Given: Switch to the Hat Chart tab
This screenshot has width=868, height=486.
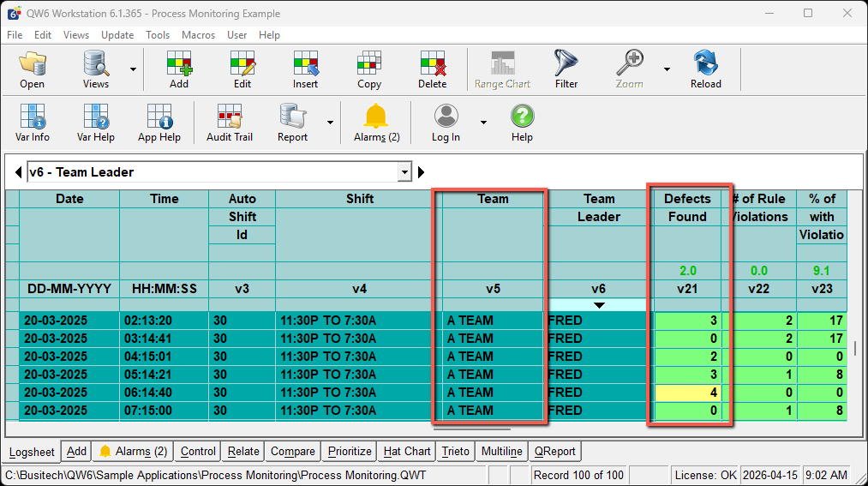Looking at the screenshot, I should 407,452.
